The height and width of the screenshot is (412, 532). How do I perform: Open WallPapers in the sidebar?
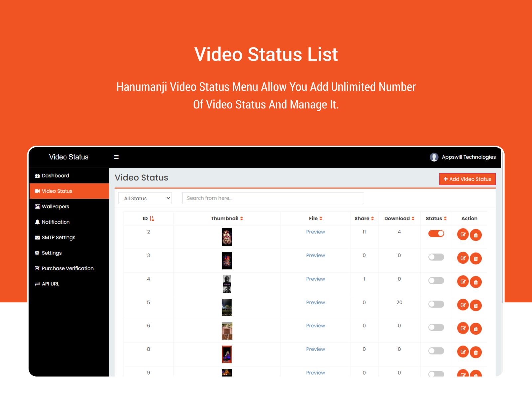(55, 207)
